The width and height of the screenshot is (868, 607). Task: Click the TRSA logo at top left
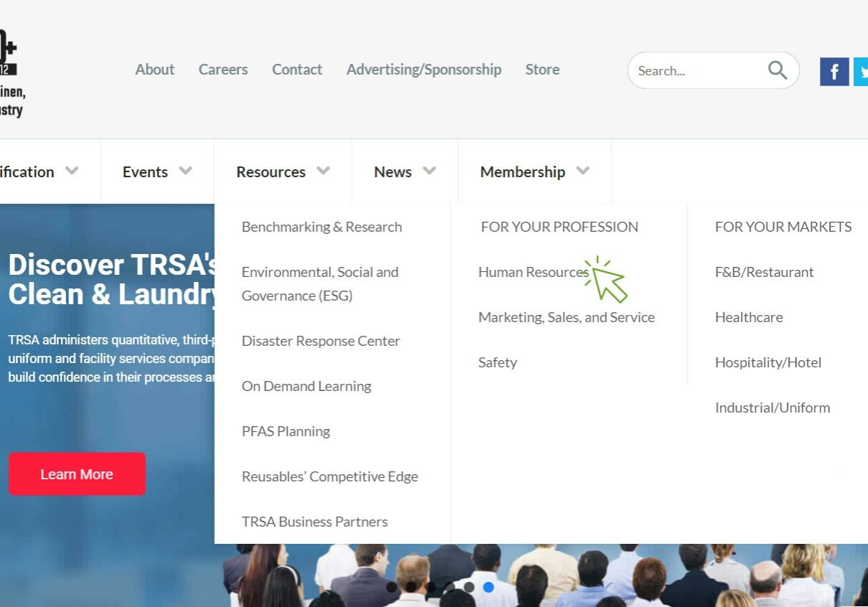click(12, 72)
